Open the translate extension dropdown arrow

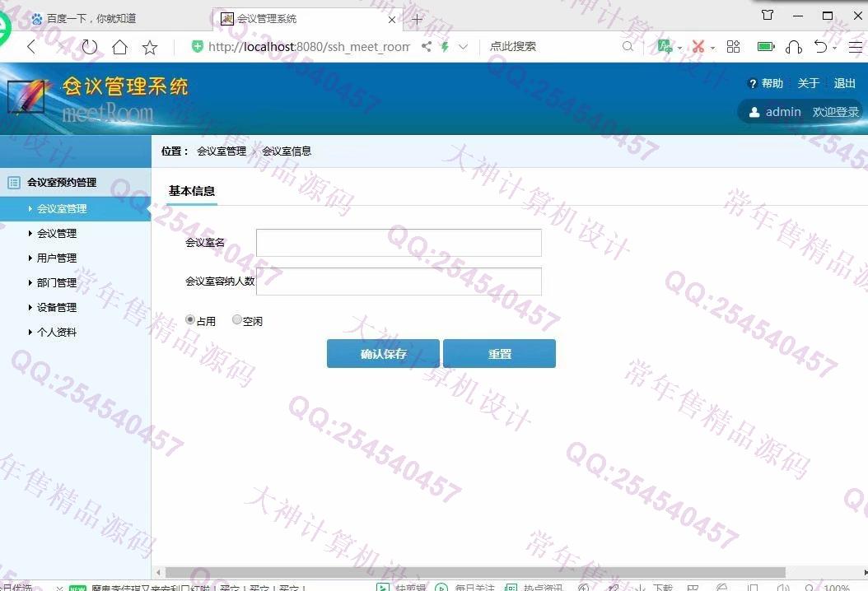pos(679,48)
